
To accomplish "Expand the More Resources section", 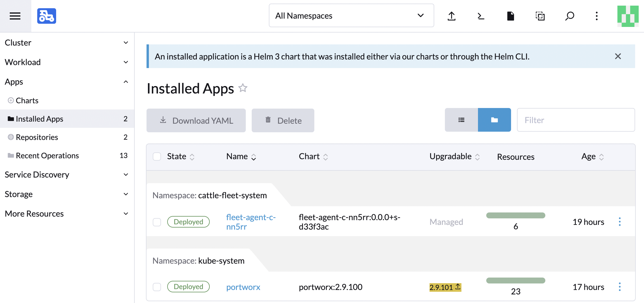I will point(67,214).
